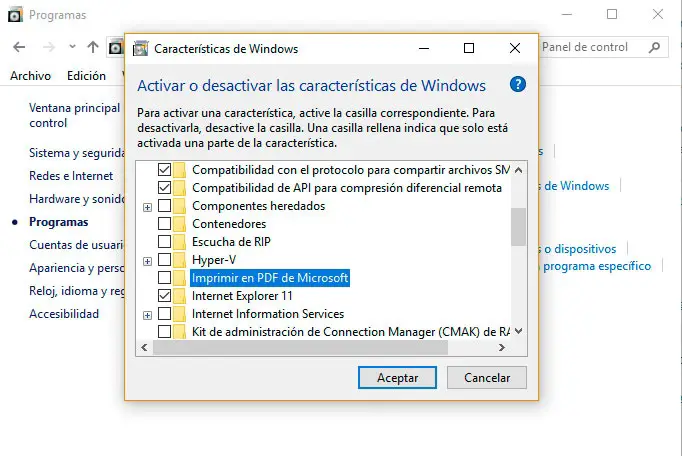Enable the Internet Information Services checkbox
Screen dimensions: 682x456
coord(164,314)
